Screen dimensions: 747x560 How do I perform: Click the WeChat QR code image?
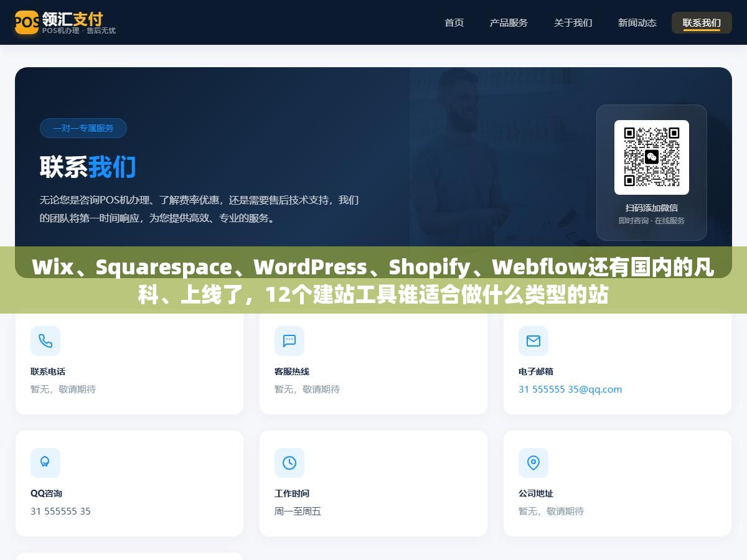pyautogui.click(x=652, y=157)
